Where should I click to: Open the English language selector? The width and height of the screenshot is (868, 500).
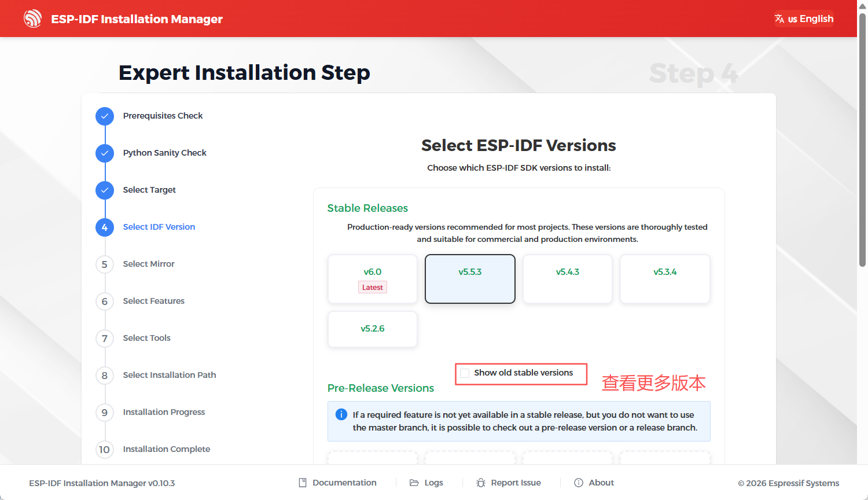804,19
